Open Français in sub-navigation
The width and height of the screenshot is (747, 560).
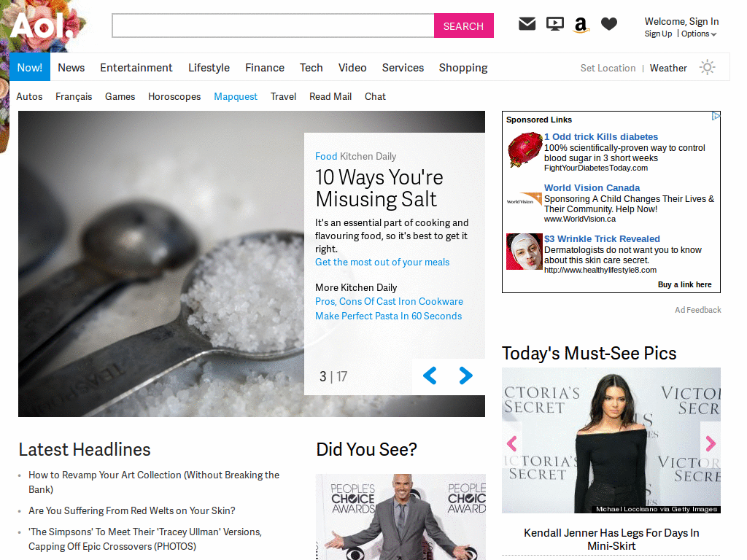[x=74, y=97]
